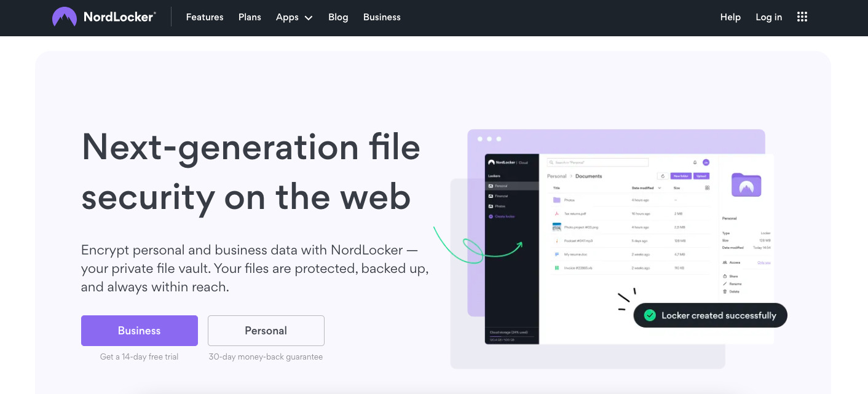This screenshot has width=868, height=394.
Task: Click the 'Only you' access link
Action: pyautogui.click(x=764, y=262)
